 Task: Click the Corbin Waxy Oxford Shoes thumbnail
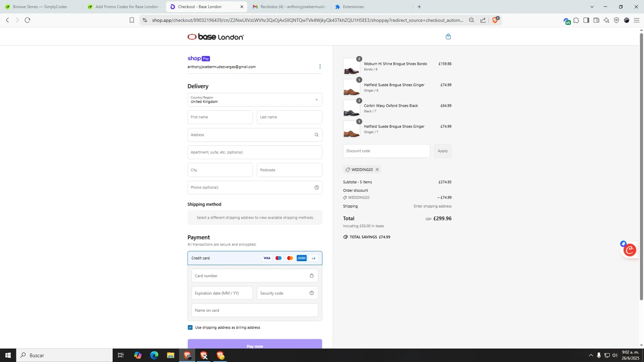351,108
